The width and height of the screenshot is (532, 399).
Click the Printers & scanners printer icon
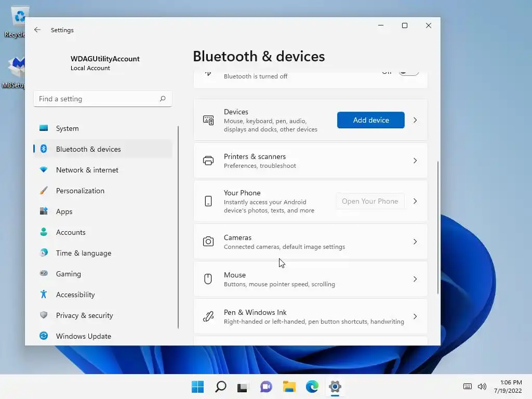coord(208,161)
